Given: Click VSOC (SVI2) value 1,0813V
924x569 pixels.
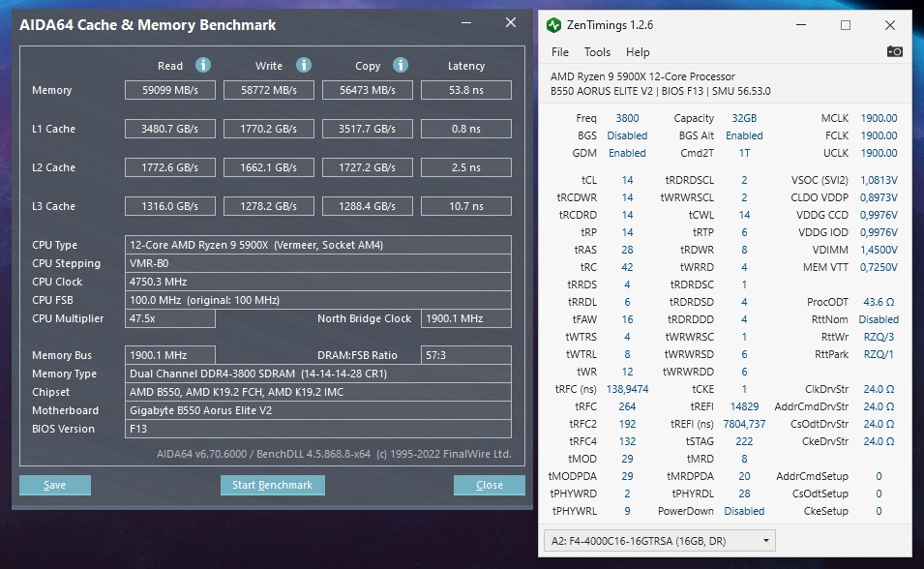Looking at the screenshot, I should (879, 180).
